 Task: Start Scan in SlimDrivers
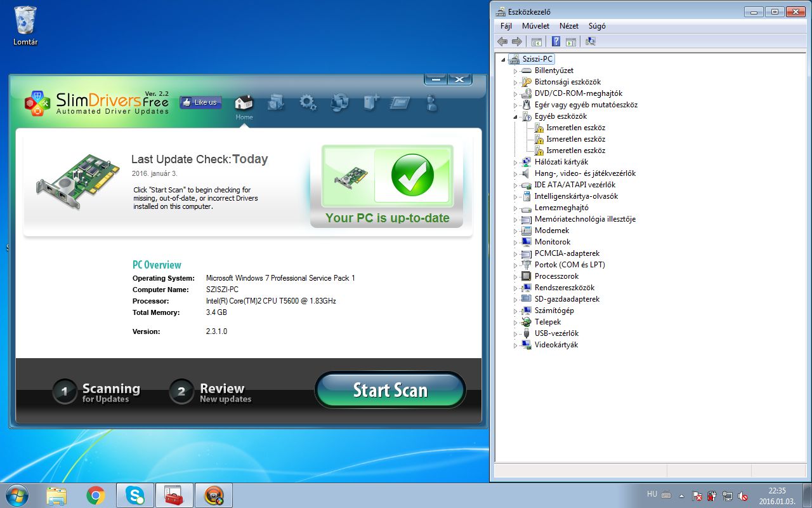pyautogui.click(x=390, y=390)
